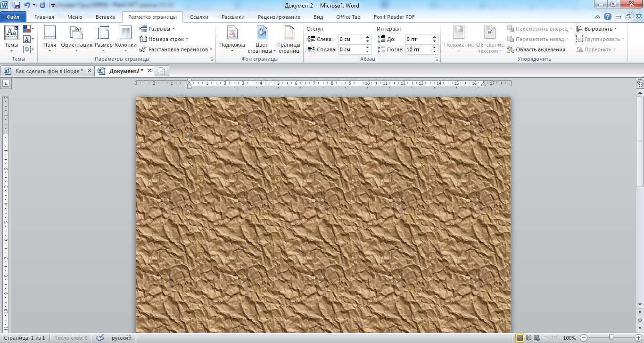Switch to 'Как сделать фон в Ворде' document tab
Image resolution: width=644 pixels, height=343 pixels.
[x=46, y=71]
